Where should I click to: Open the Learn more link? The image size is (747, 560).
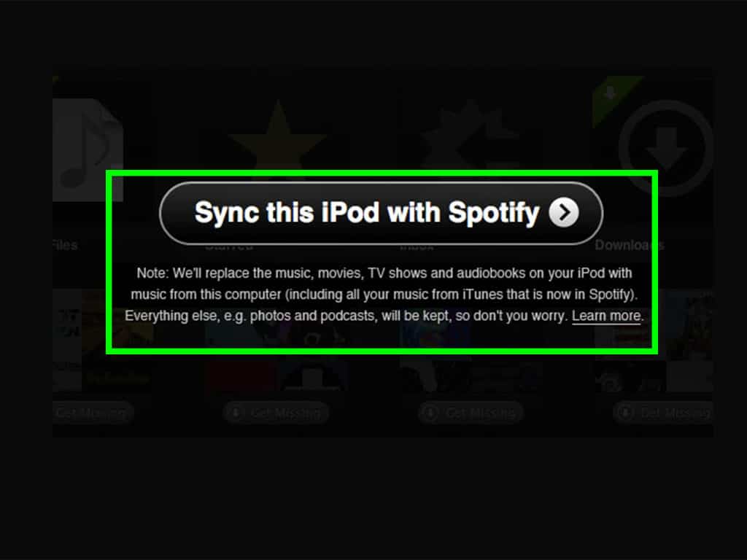(x=606, y=316)
